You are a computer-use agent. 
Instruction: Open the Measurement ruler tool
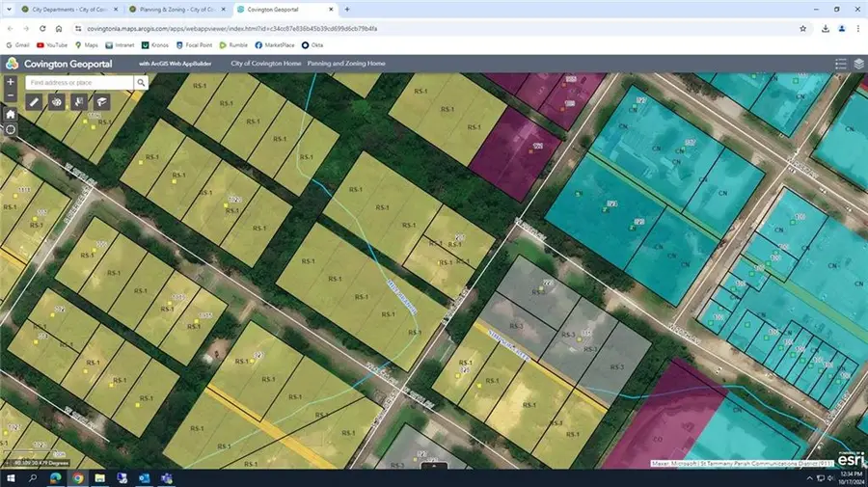34,101
